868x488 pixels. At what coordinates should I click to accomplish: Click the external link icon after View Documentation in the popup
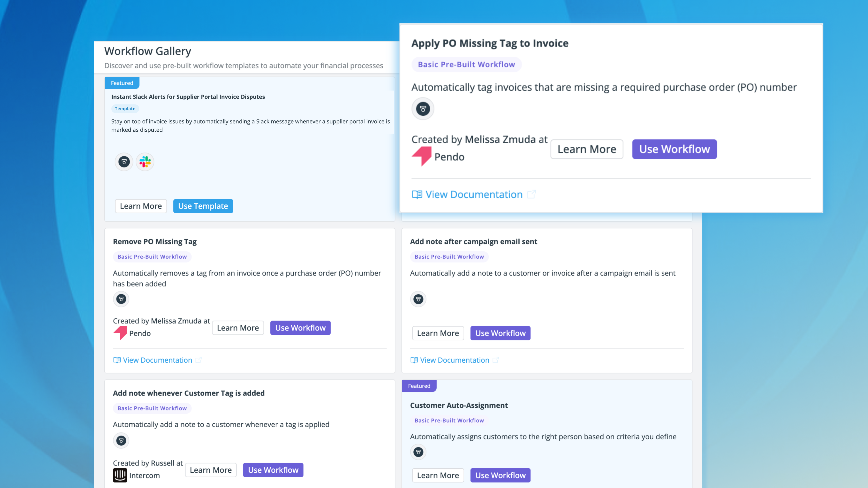pyautogui.click(x=531, y=194)
